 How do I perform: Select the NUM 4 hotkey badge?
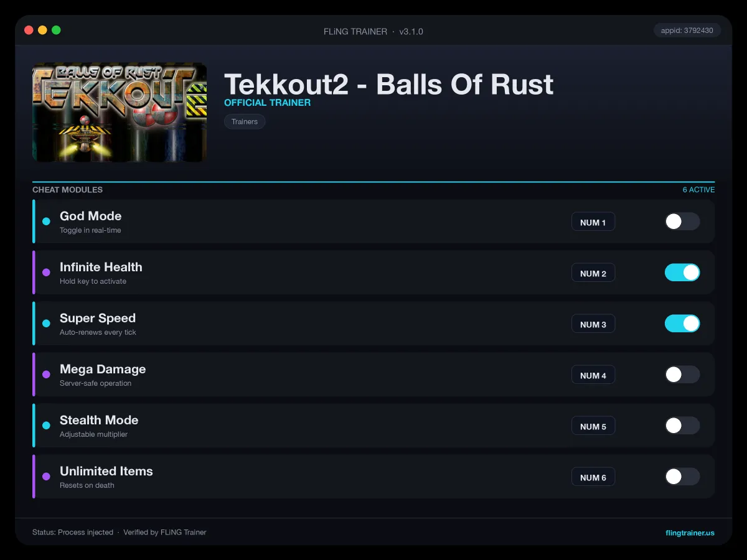coord(593,375)
